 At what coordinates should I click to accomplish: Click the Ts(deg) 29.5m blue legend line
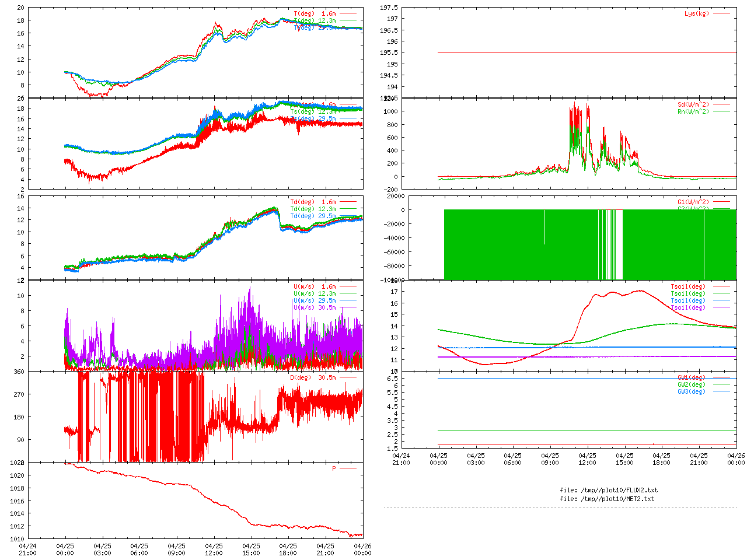pos(348,118)
